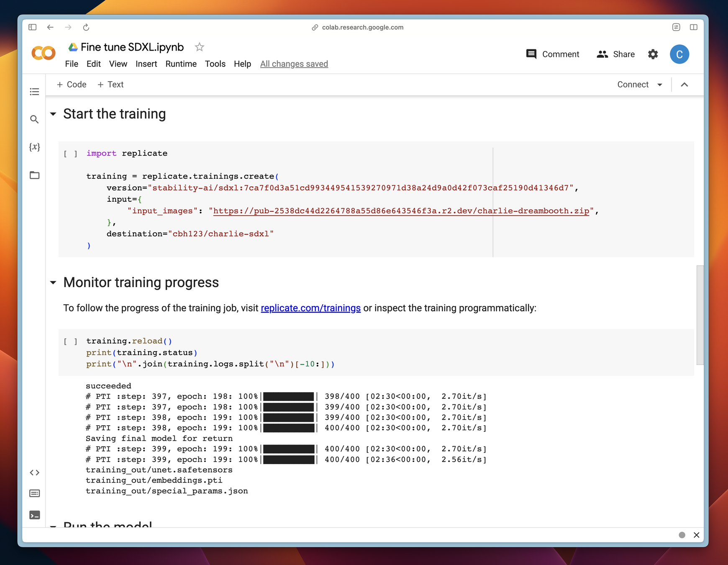The width and height of the screenshot is (728, 565).
Task: Open the variables {x} panel
Action: [34, 147]
